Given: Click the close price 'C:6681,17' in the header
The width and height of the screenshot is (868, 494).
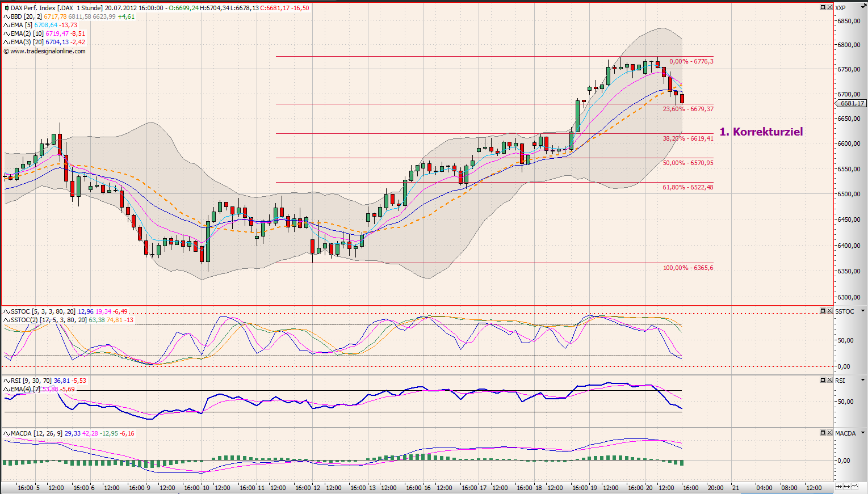Looking at the screenshot, I should (x=275, y=8).
